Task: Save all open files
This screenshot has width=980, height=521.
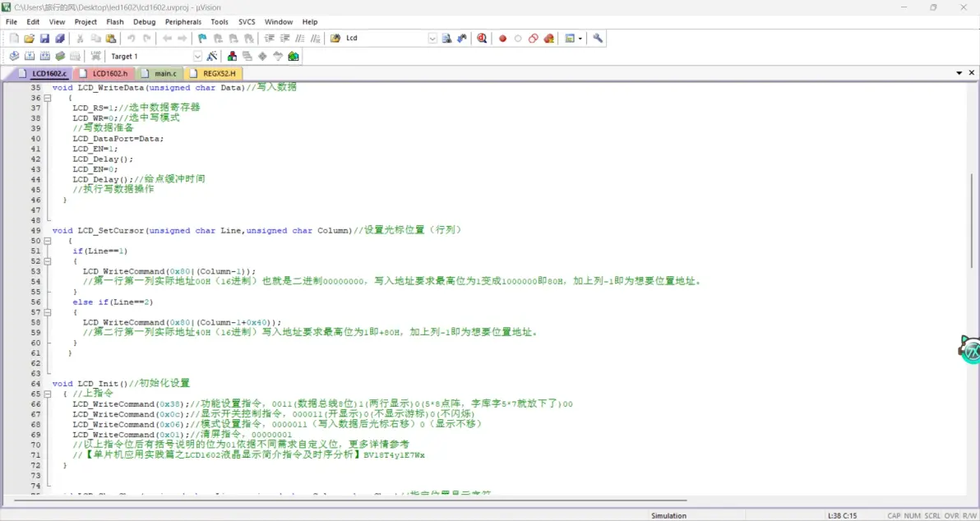Action: pos(60,38)
